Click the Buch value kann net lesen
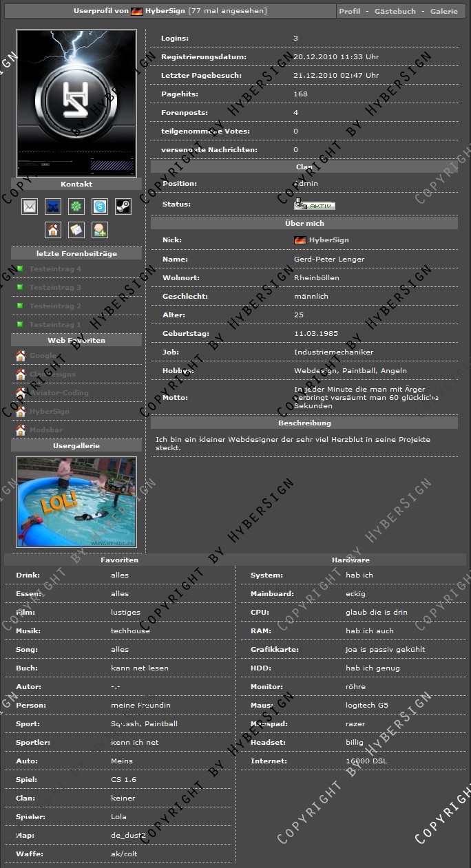 pyautogui.click(x=140, y=668)
